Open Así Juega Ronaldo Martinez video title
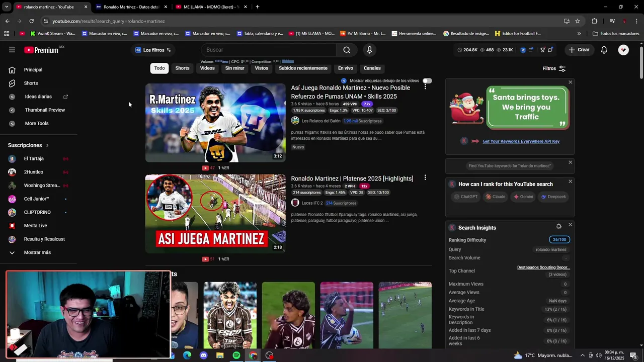 click(x=351, y=92)
